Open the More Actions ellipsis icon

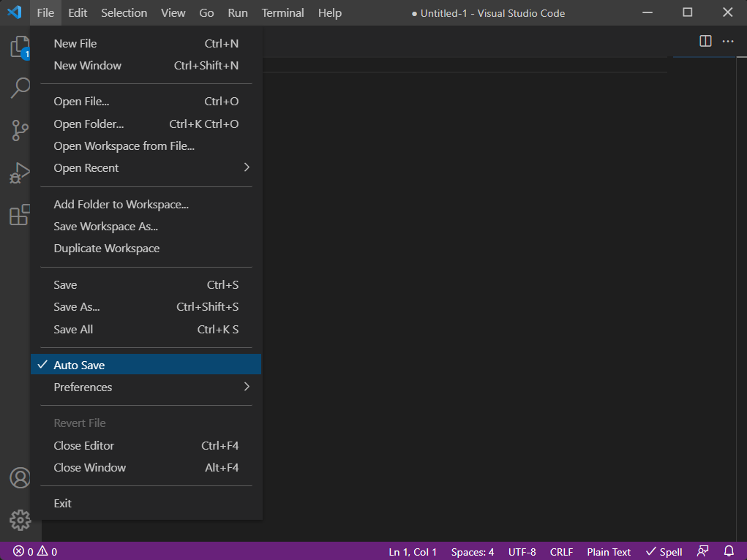[x=728, y=42]
